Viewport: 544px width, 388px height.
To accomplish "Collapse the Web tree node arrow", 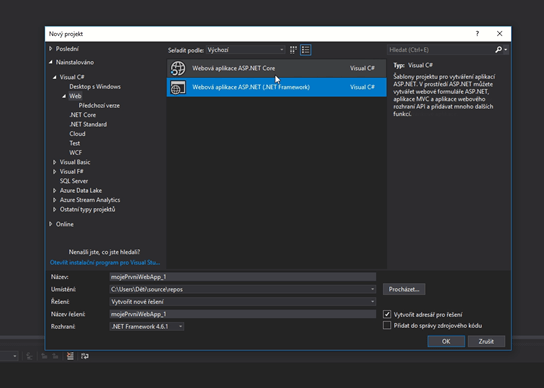I will 64,96.
